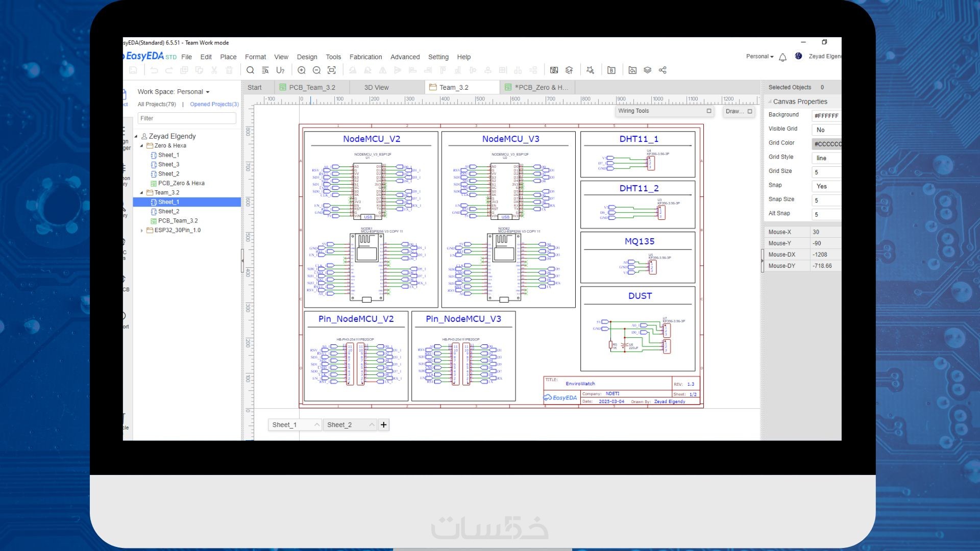Open the Visible Grid dropdown
This screenshot has height=551, width=980.
tap(825, 130)
